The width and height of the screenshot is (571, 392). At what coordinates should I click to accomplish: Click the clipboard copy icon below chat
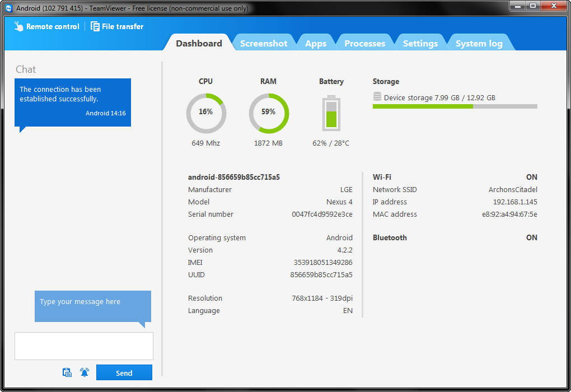point(67,372)
